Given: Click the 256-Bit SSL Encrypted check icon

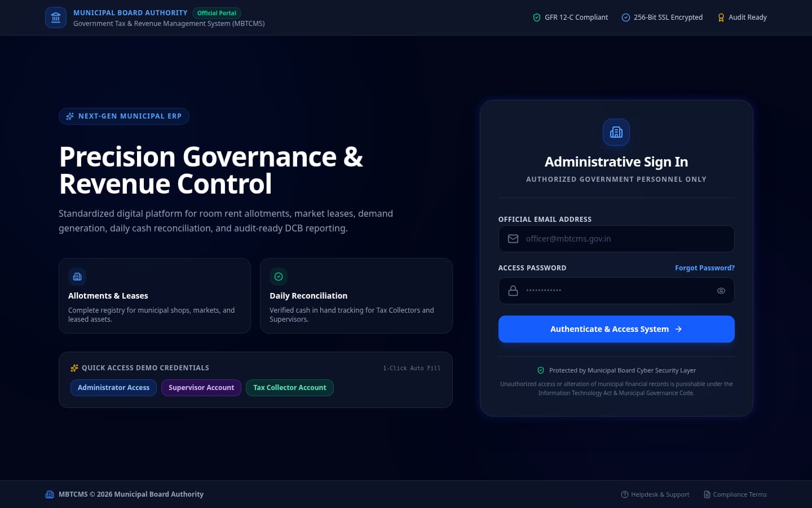Looking at the screenshot, I should click(x=626, y=17).
